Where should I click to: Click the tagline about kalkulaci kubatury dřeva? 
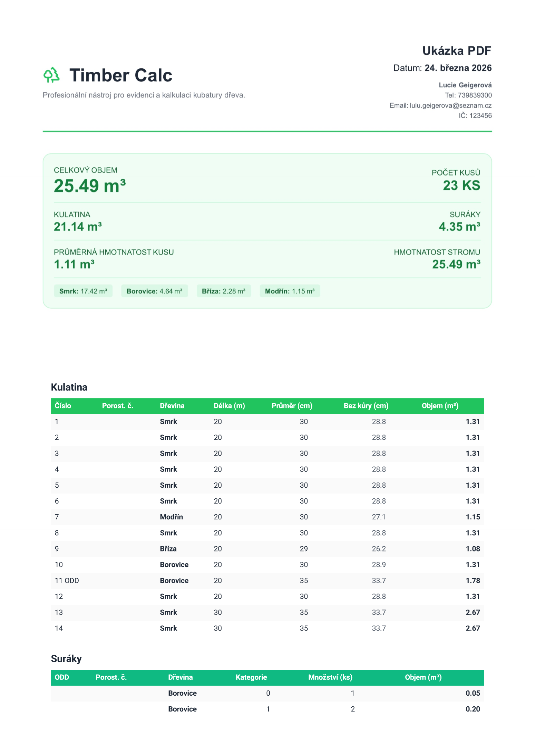pyautogui.click(x=144, y=95)
